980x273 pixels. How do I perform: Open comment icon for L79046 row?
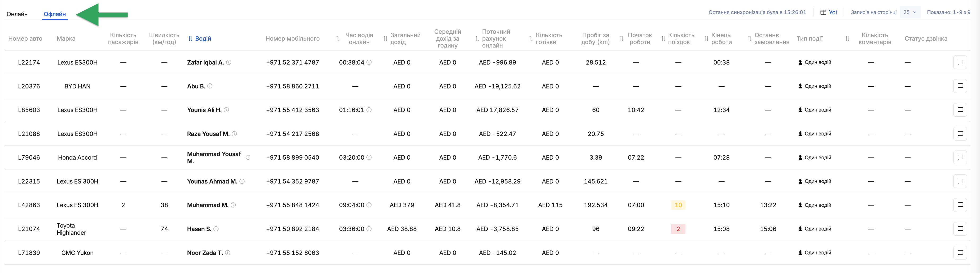point(960,157)
